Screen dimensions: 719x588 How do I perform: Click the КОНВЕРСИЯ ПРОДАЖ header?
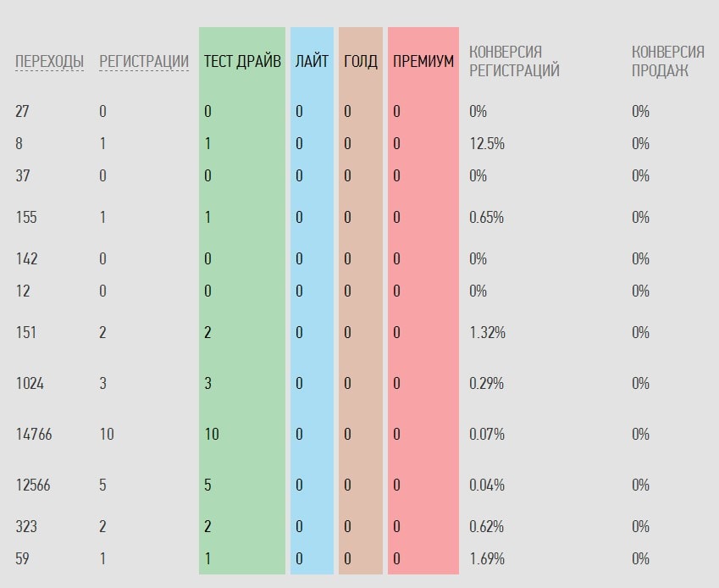coord(667,61)
